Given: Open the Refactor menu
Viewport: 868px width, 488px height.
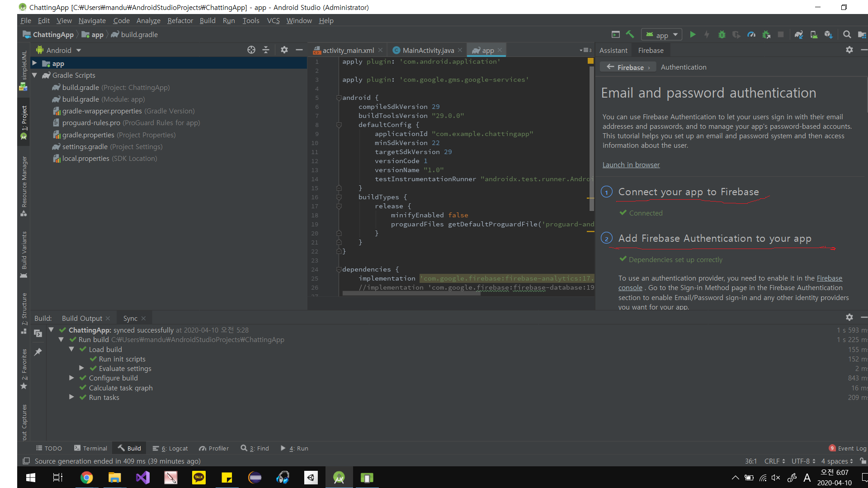Looking at the screenshot, I should pos(180,20).
